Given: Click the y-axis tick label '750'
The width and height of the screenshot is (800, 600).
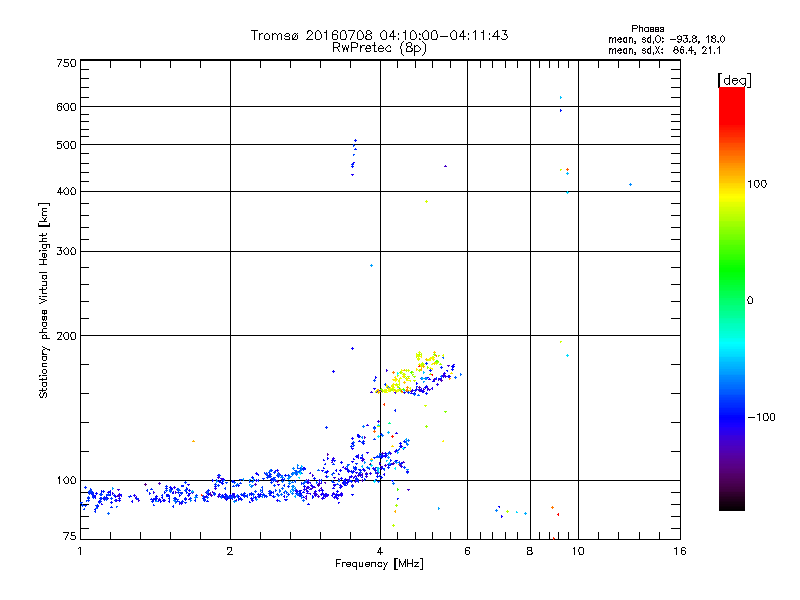Looking at the screenshot, I should (66, 63).
